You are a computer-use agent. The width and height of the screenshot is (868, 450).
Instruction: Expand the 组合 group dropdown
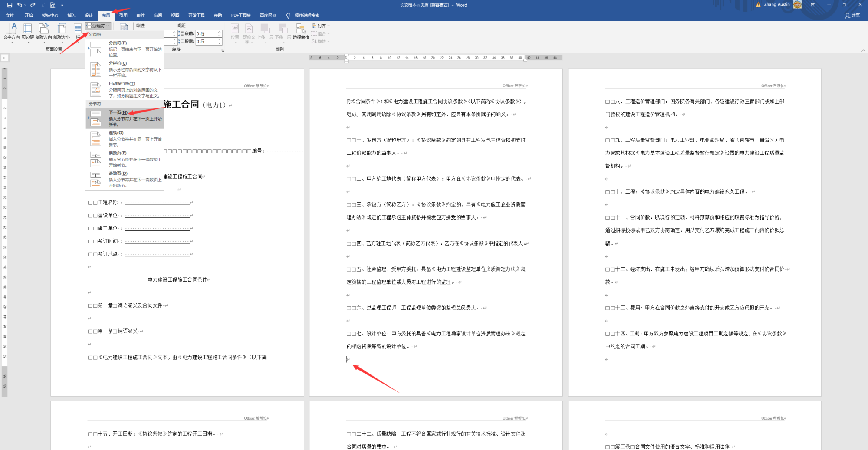321,34
